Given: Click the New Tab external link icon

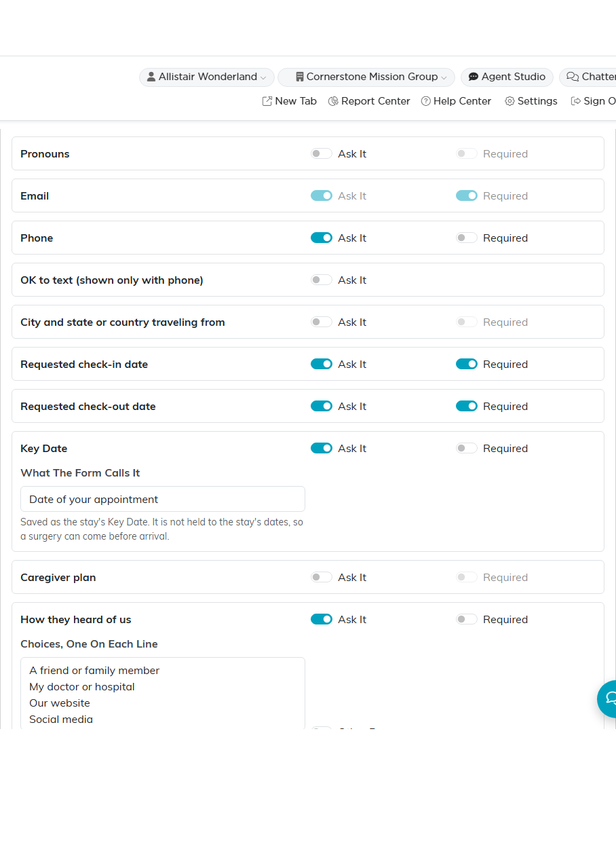Looking at the screenshot, I should coord(267,101).
